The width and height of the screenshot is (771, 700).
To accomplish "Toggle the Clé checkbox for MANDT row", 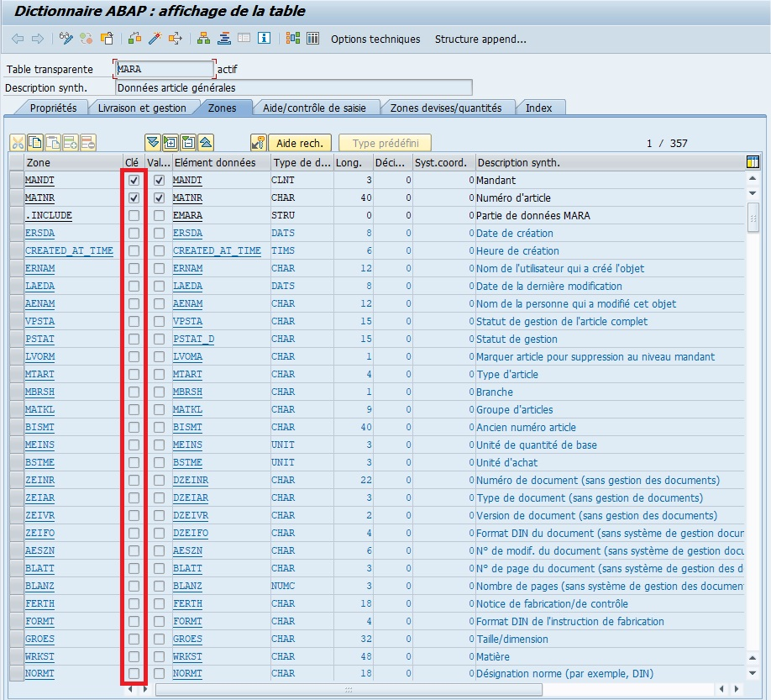I will (x=134, y=181).
